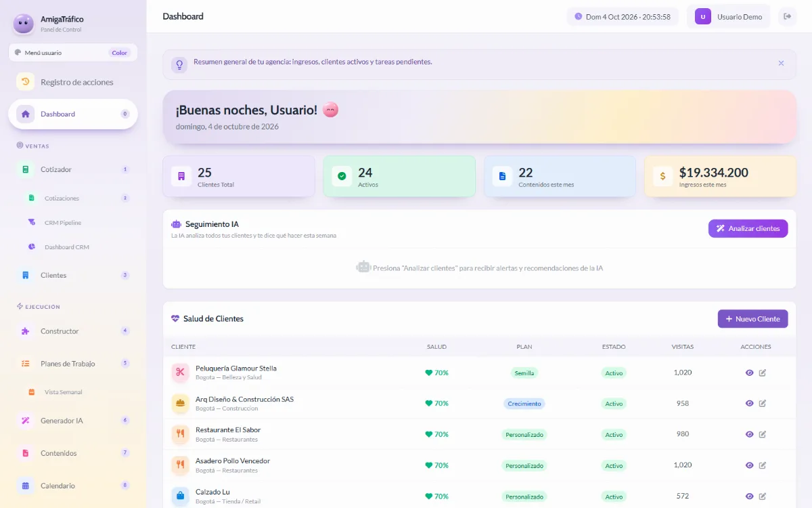The height and width of the screenshot is (508, 812).
Task: Open Planes de Trabajo sidebar item
Action: pos(73,364)
